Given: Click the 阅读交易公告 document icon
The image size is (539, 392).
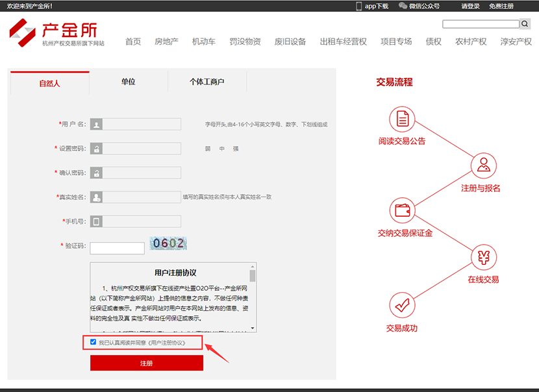Looking at the screenshot, I should click(x=402, y=119).
